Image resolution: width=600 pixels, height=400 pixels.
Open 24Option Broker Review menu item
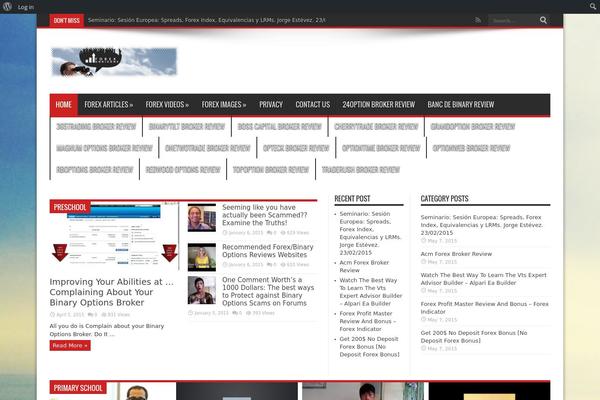(x=378, y=104)
